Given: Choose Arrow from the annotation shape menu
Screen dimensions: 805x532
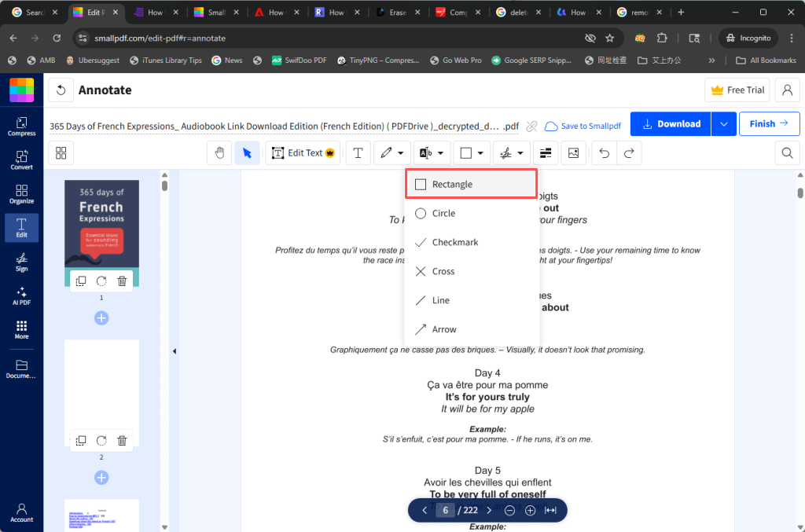Looking at the screenshot, I should 444,328.
